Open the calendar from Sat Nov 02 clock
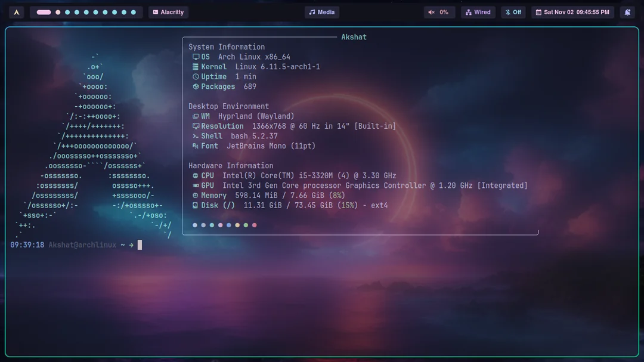Screen dimensions: 644x362 coord(572,13)
